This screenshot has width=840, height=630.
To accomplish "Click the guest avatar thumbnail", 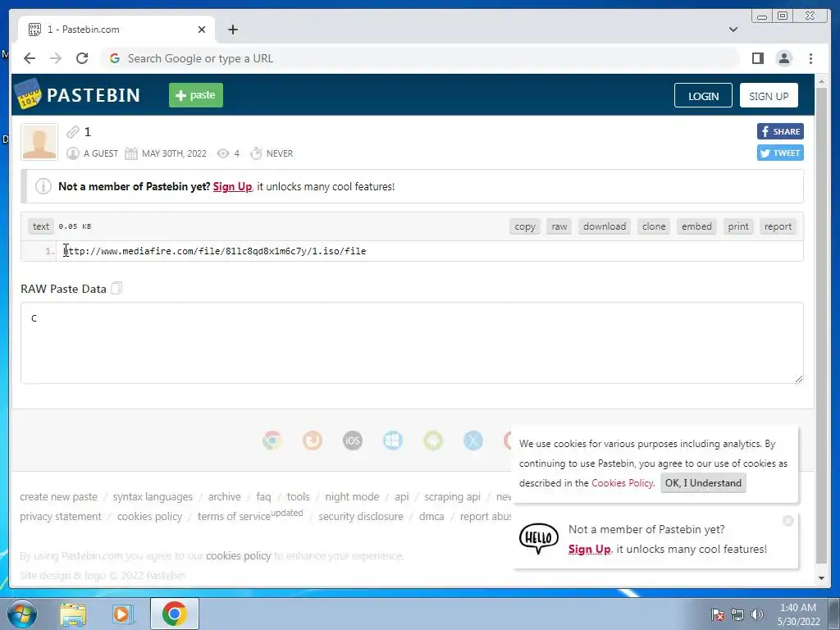I will pos(39,142).
